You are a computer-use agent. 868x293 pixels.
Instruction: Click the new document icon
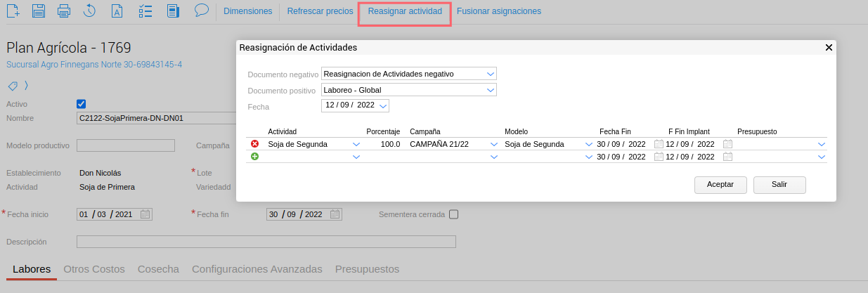click(13, 11)
